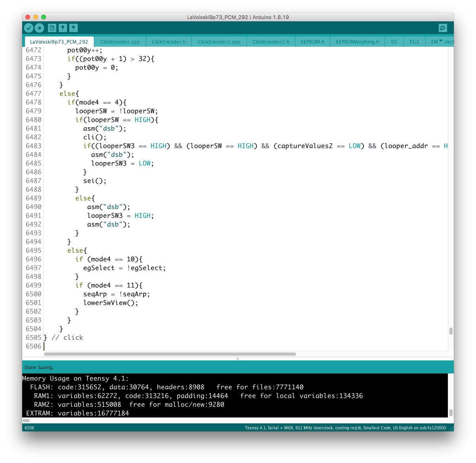Open the EG2 tab
Image resolution: width=476 pixels, height=463 pixels.
pos(414,42)
